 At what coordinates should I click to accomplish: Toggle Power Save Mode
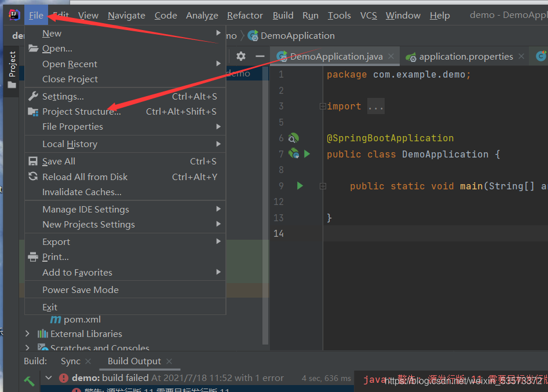pyautogui.click(x=125, y=290)
